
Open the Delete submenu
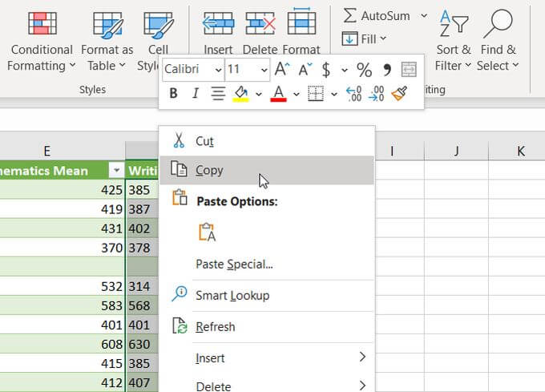click(267, 384)
